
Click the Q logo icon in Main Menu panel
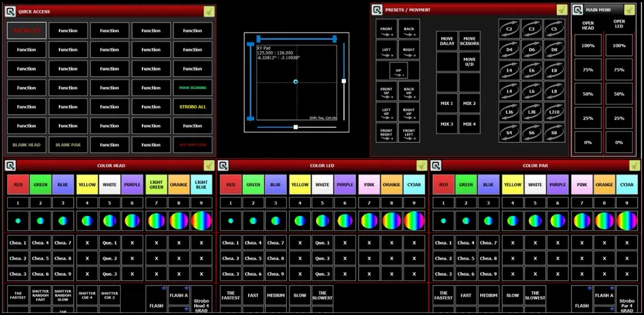pos(578,10)
